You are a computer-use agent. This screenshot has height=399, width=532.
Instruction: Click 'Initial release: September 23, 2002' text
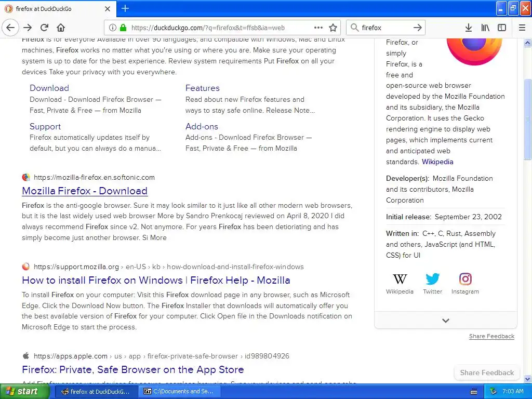(x=444, y=217)
